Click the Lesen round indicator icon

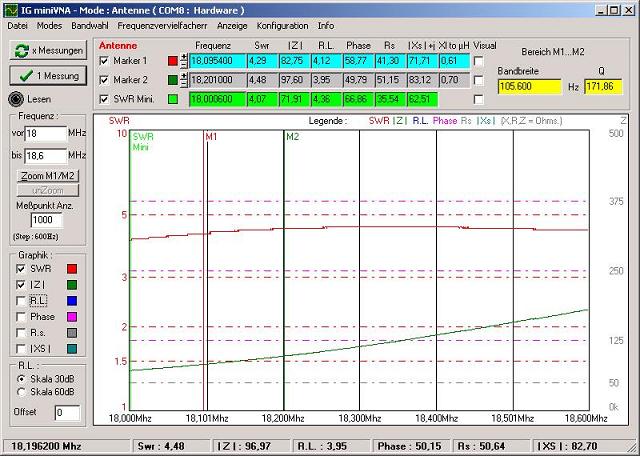tap(15, 98)
